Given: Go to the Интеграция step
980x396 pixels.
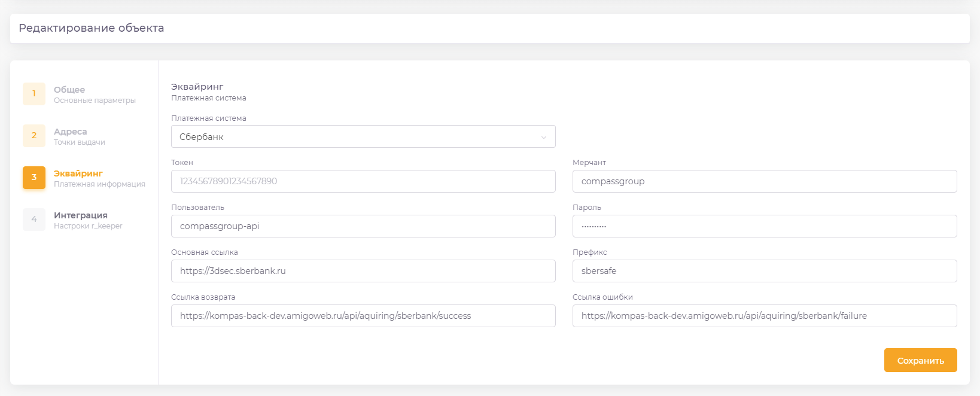Looking at the screenshot, I should pos(81,215).
